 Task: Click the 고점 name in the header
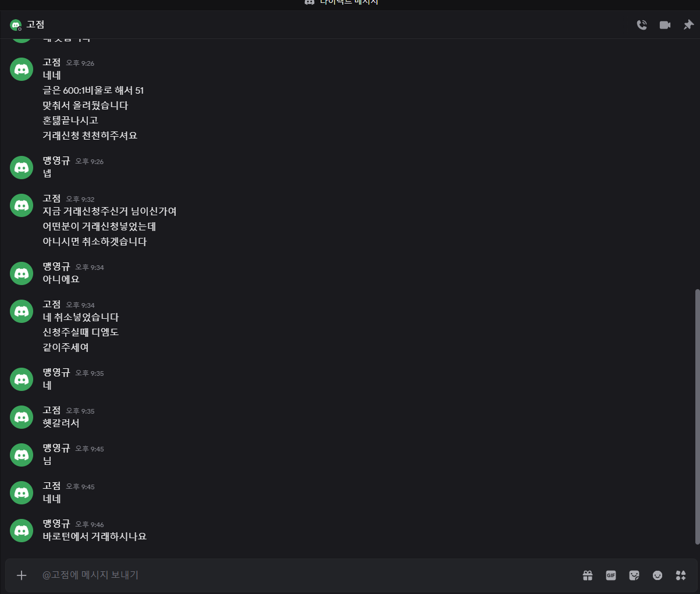[x=35, y=24]
